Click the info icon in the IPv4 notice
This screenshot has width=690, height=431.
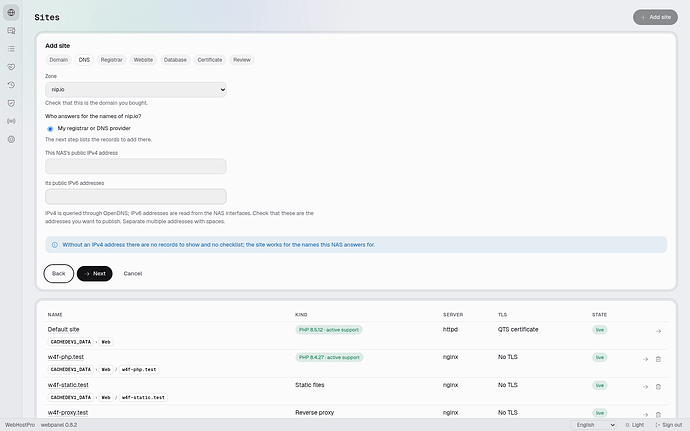[x=55, y=245]
